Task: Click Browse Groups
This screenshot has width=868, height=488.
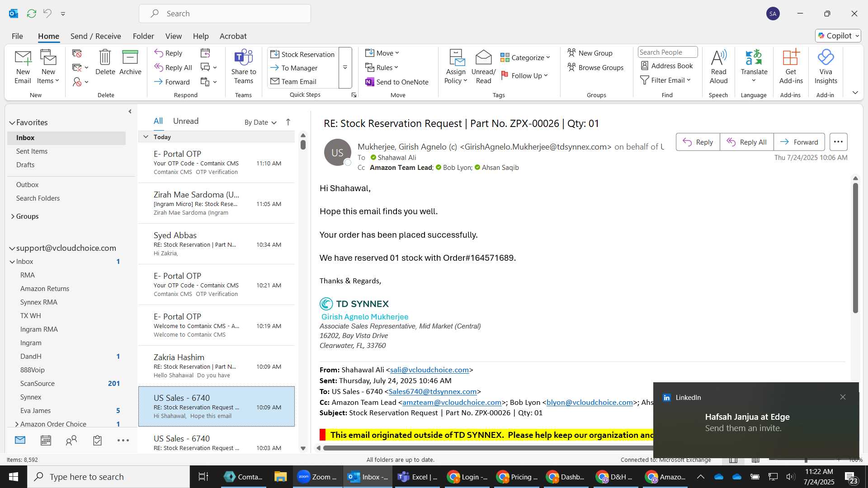Action: (x=595, y=67)
